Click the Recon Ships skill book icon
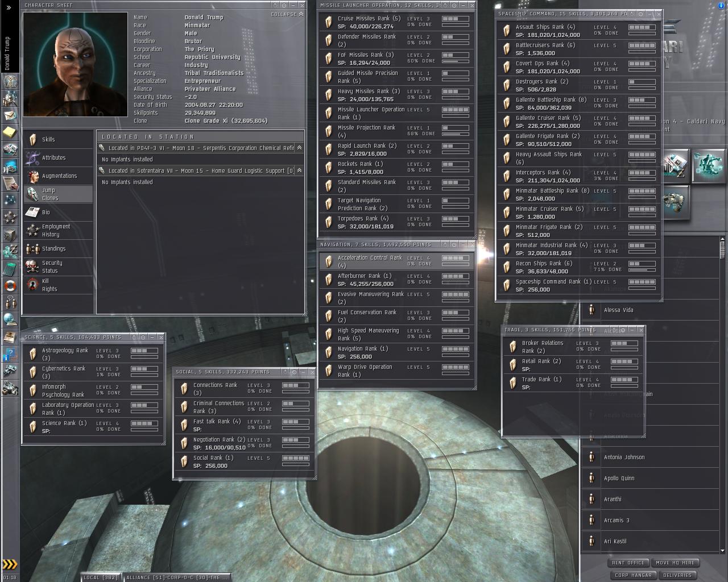728x582 pixels. tap(506, 267)
